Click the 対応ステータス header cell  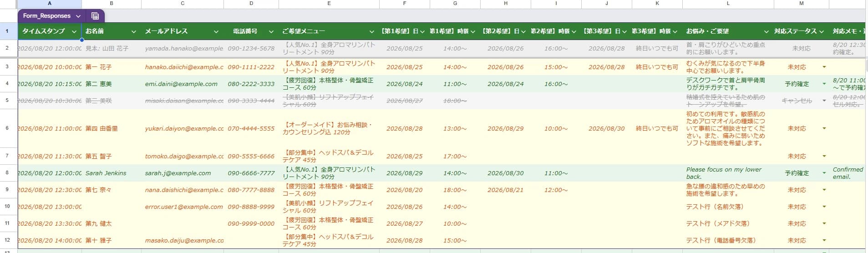pos(802,31)
